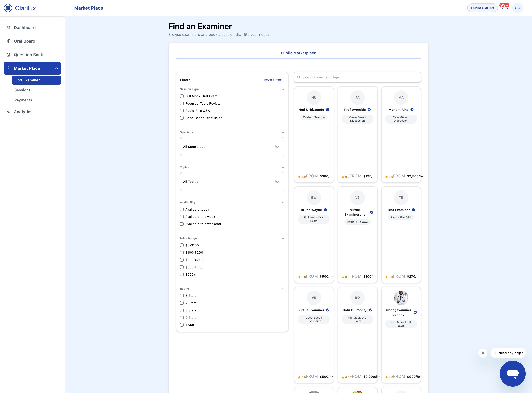Click Bruce Wayne's verified badge
Viewport: 532px width, 393px height.
[325, 210]
